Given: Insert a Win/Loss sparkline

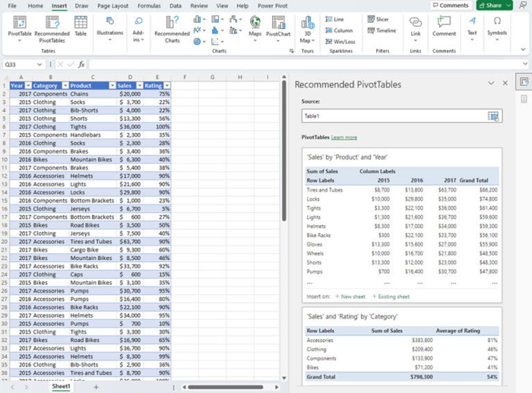Looking at the screenshot, I should pos(340,42).
